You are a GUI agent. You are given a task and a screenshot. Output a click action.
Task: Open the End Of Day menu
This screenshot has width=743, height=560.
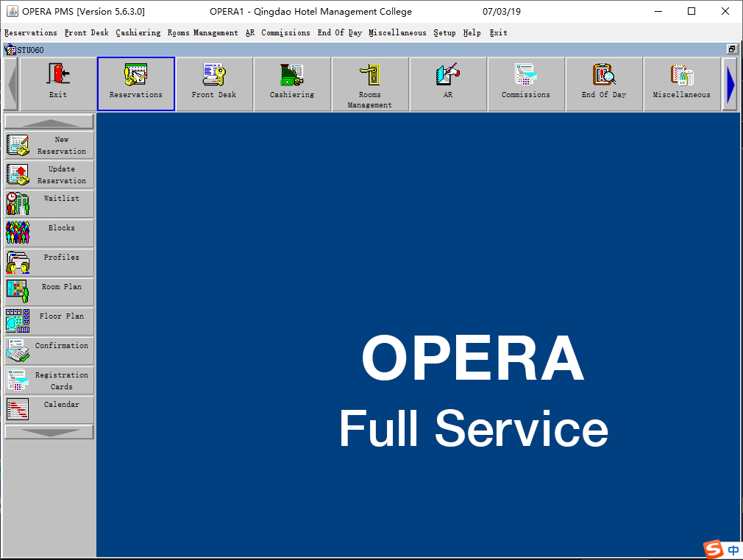click(339, 33)
